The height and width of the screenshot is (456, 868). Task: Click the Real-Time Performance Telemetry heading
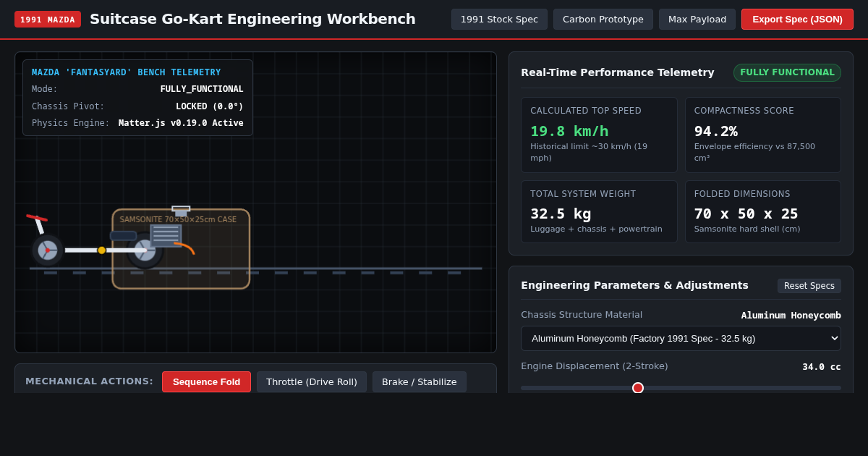coord(618,72)
